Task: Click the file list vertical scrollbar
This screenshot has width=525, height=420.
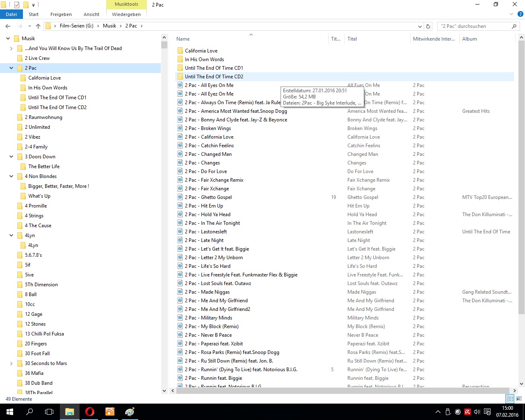Action: pyautogui.click(x=522, y=177)
